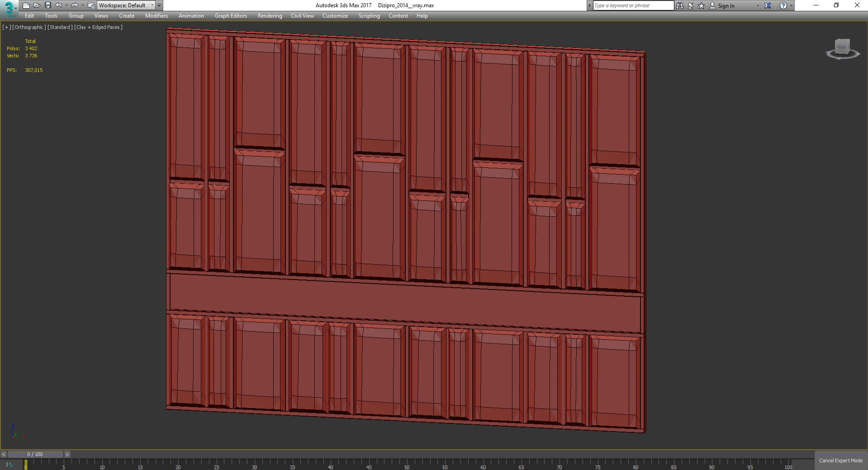
Task: Step time slider to next frame arrow
Action: coord(67,454)
